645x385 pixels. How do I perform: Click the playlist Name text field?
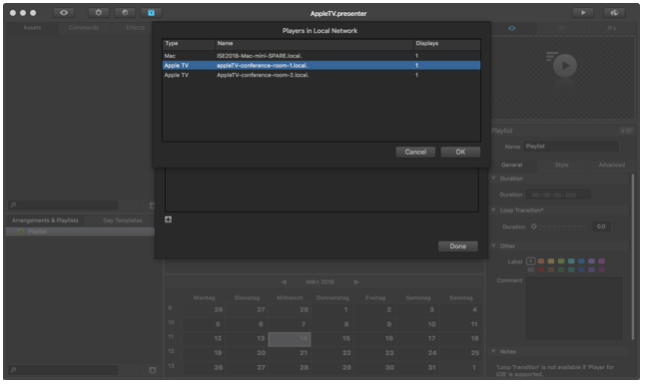tap(571, 146)
